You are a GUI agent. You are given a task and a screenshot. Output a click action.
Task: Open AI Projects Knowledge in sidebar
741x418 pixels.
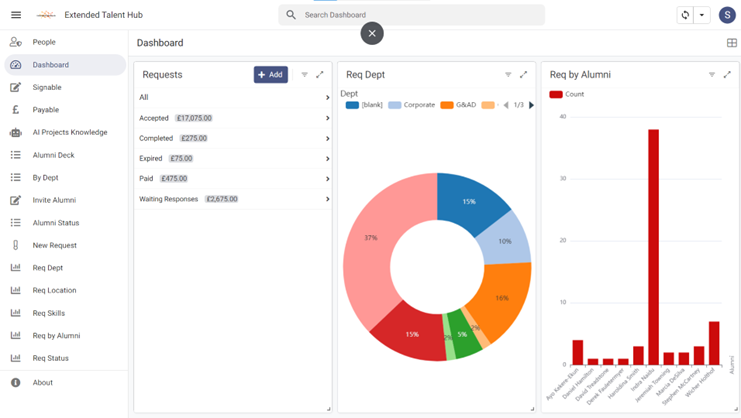tap(69, 132)
